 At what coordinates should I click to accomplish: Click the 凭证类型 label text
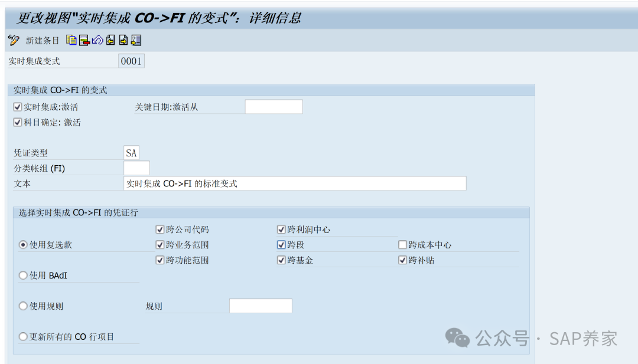(31, 153)
